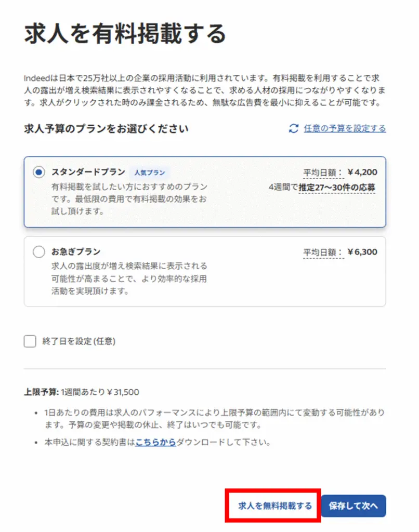The height and width of the screenshot is (532, 419).
Task: Click the 求人を無料掲載する button
Action: [x=274, y=504]
